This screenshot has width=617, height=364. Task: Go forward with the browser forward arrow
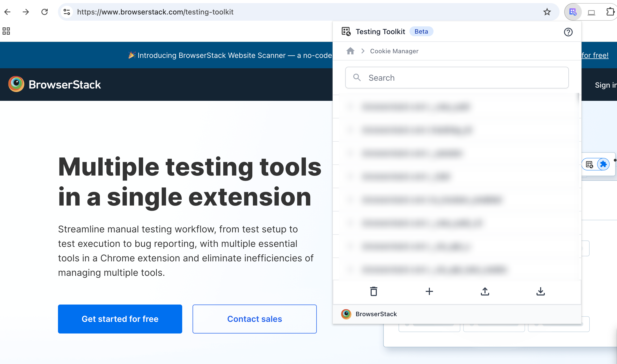coord(26,12)
